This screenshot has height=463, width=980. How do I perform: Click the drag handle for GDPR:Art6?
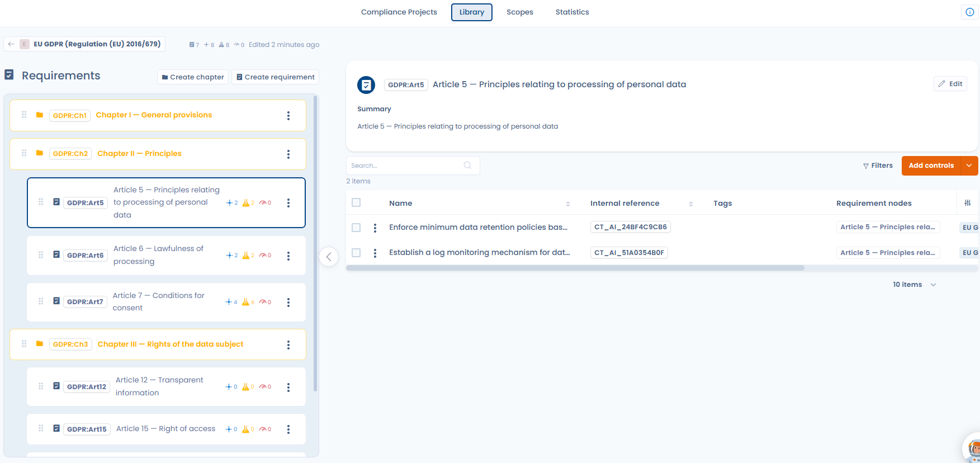[41, 255]
